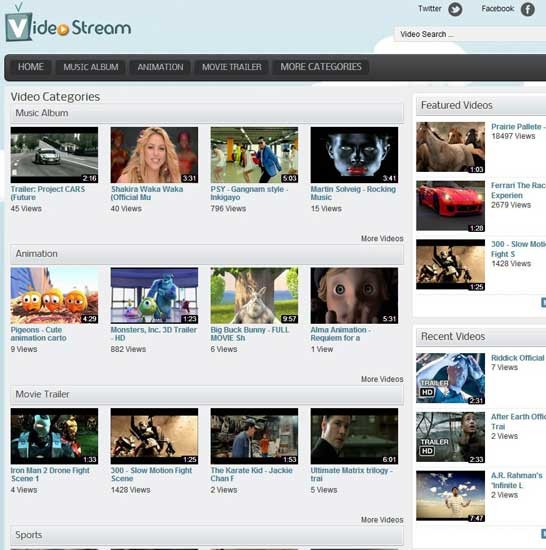
Task: Open the Monsters, Inc. 3D Trailer thumbnail
Action: pyautogui.click(x=154, y=295)
